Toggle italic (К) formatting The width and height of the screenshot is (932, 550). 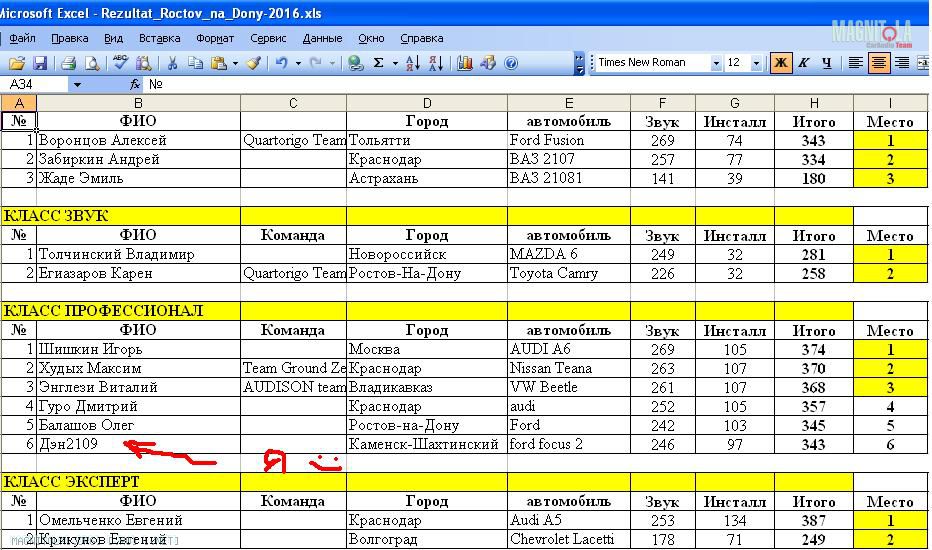coord(803,63)
